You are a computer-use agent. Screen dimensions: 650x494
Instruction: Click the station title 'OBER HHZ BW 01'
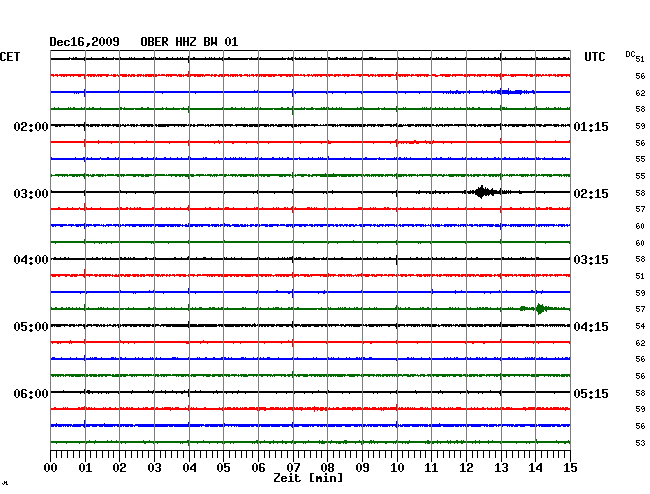189,42
